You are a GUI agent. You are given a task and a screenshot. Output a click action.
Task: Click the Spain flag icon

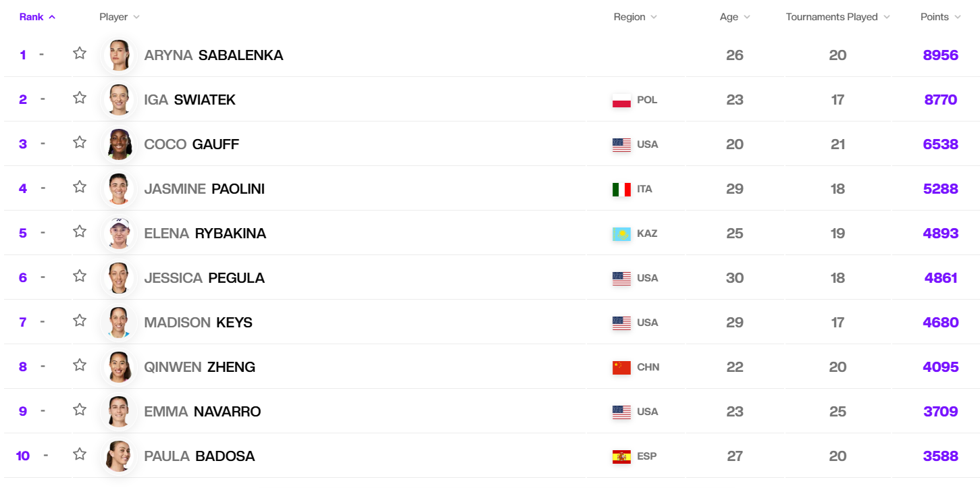(621, 456)
